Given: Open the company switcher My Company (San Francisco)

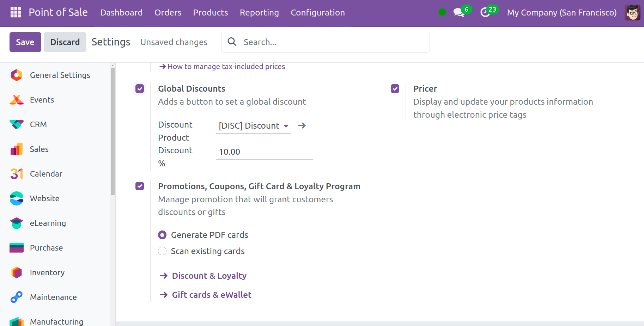Looking at the screenshot, I should click(x=561, y=13).
